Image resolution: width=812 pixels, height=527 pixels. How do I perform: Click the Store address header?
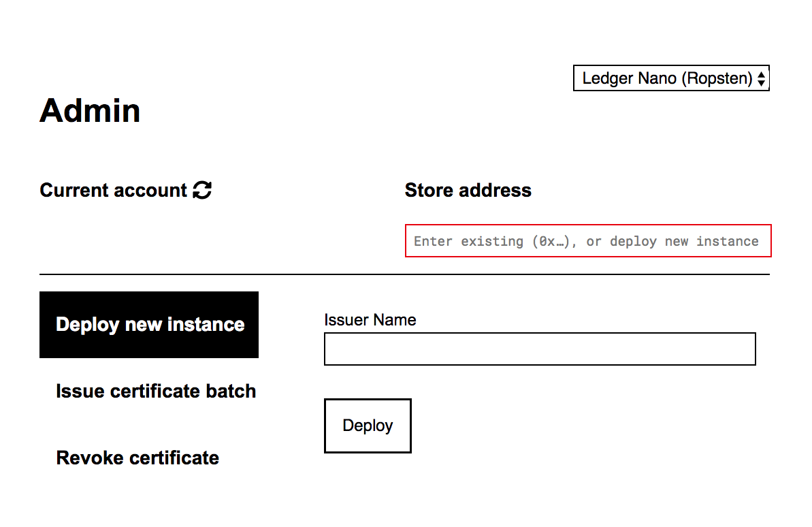468,190
